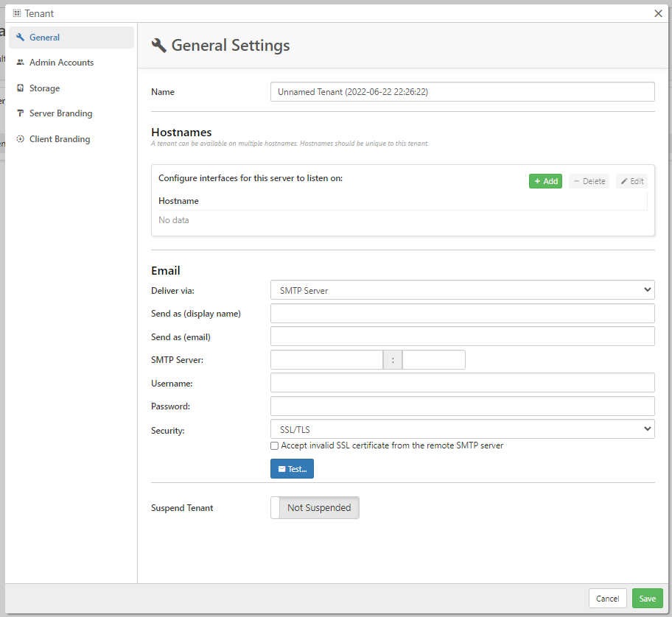
Task: Switch to Server Branding tab
Action: click(x=60, y=113)
